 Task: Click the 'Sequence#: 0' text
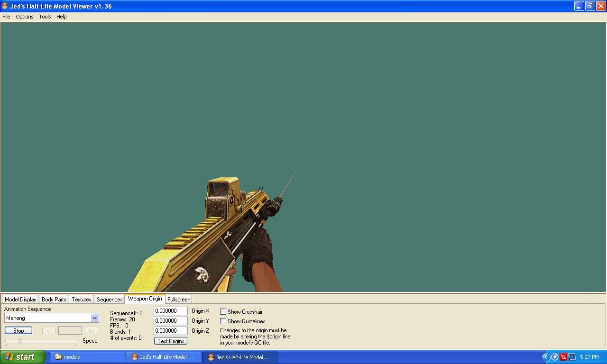click(x=126, y=313)
